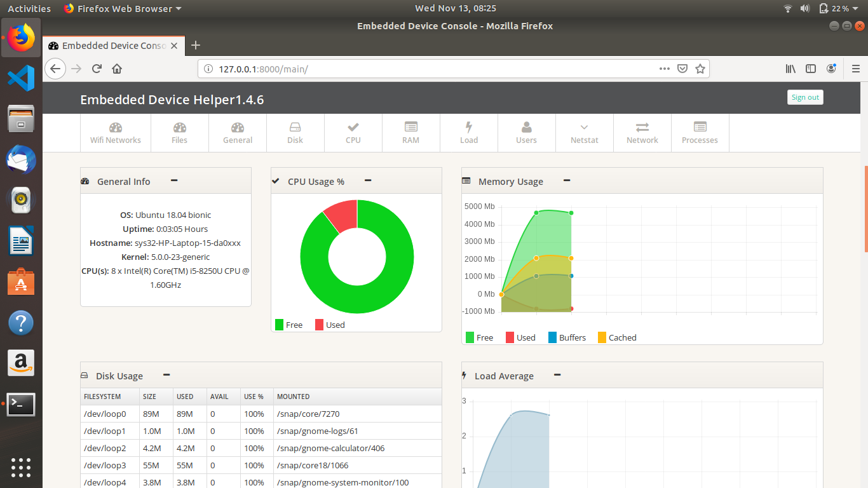Collapse the General Info panel
This screenshot has width=868, height=488.
(174, 180)
